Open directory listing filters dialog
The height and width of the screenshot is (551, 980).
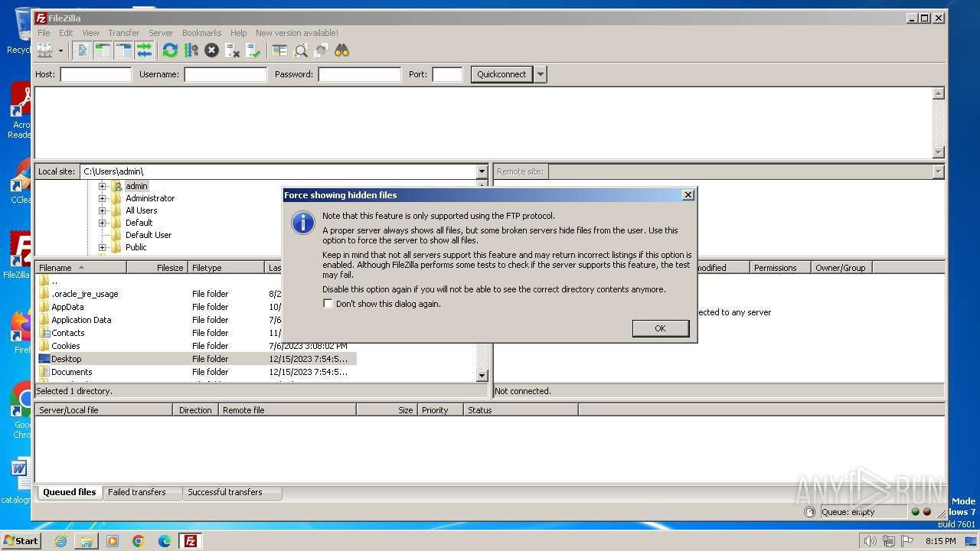[280, 51]
